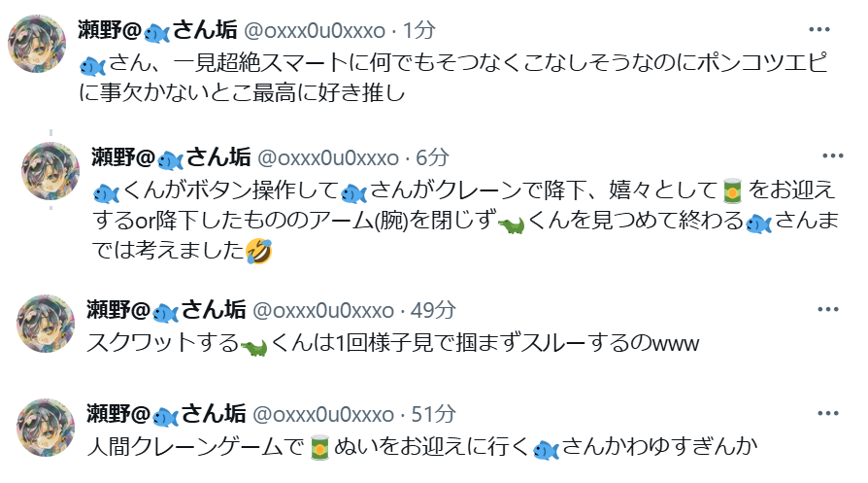This screenshot has width=868, height=483.
Task: Open the 51分 timestamp link
Action: (433, 414)
